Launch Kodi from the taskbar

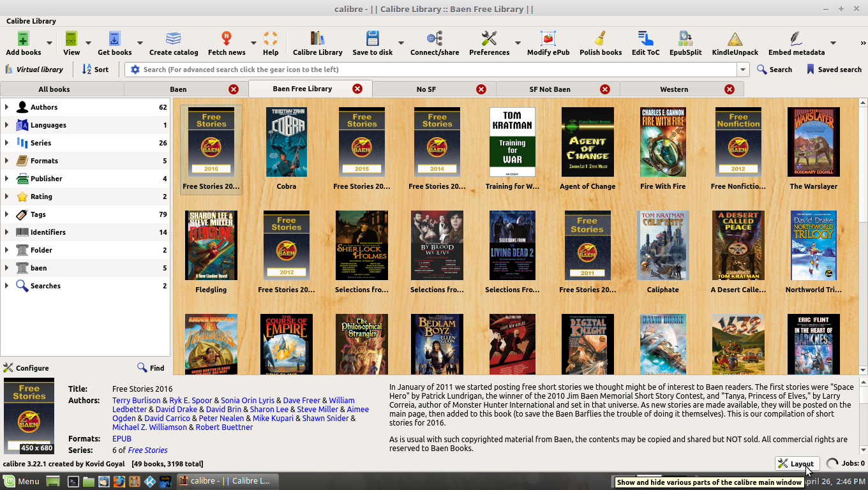point(150,481)
